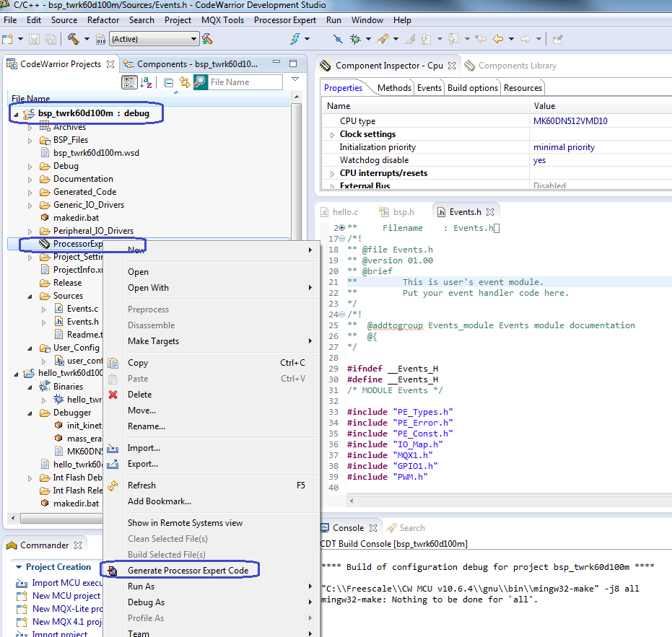The image size is (672, 637).
Task: Click Collapse All icon in Projects panel
Action: tap(168, 82)
